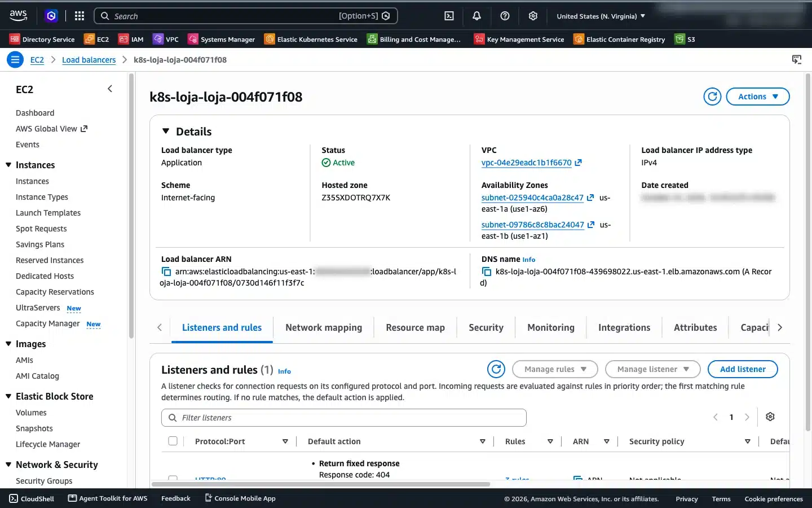Click the horizontal scrollbar under listeners table

click(x=320, y=484)
